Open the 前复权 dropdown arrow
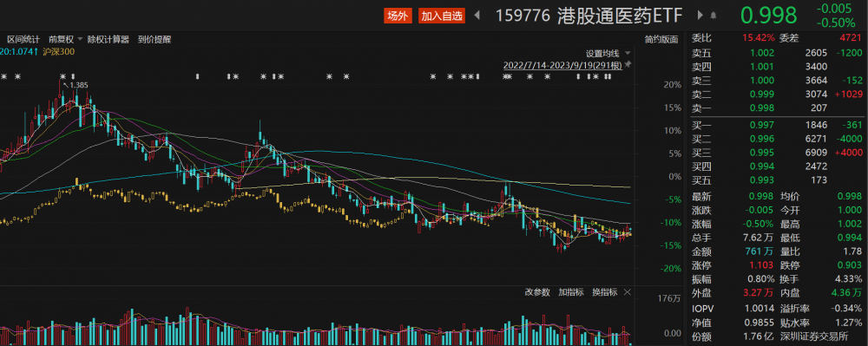The width and height of the screenshot is (868, 346). pos(79,39)
